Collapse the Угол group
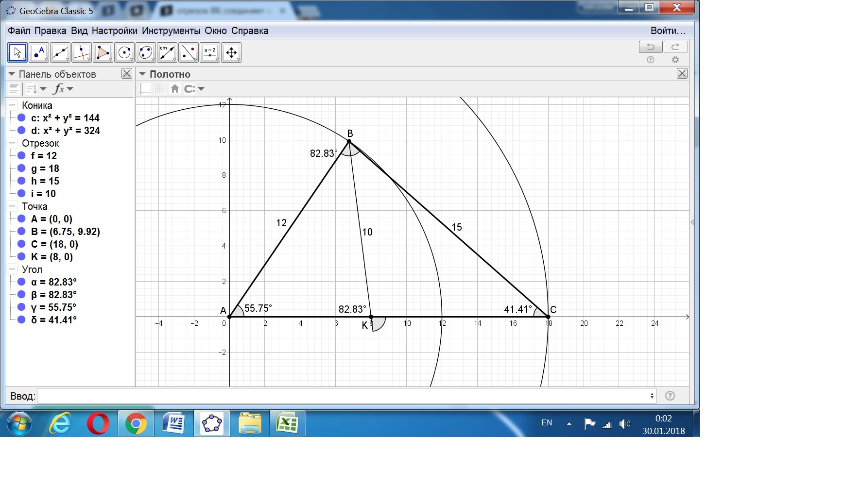862x504 pixels. coord(12,269)
